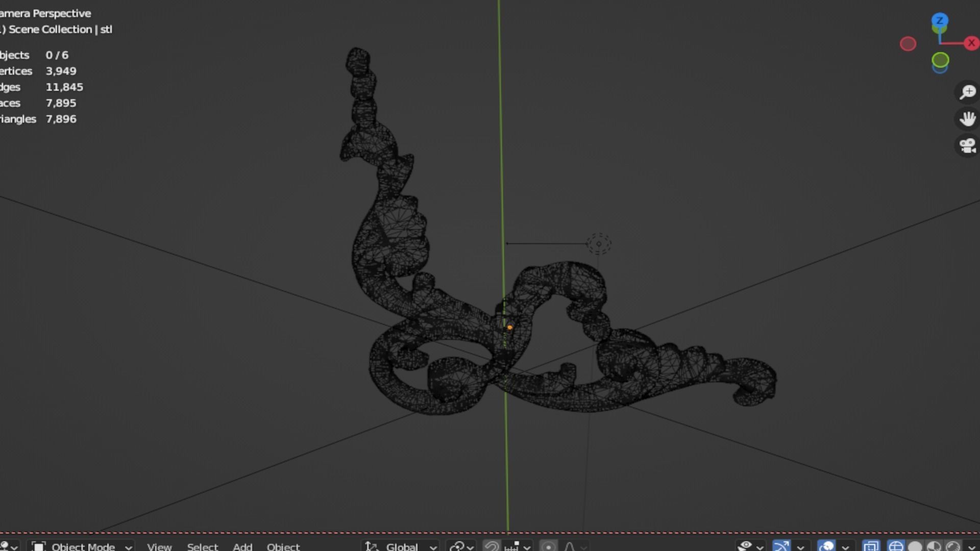Open the Object Mode dropdown

click(82, 546)
